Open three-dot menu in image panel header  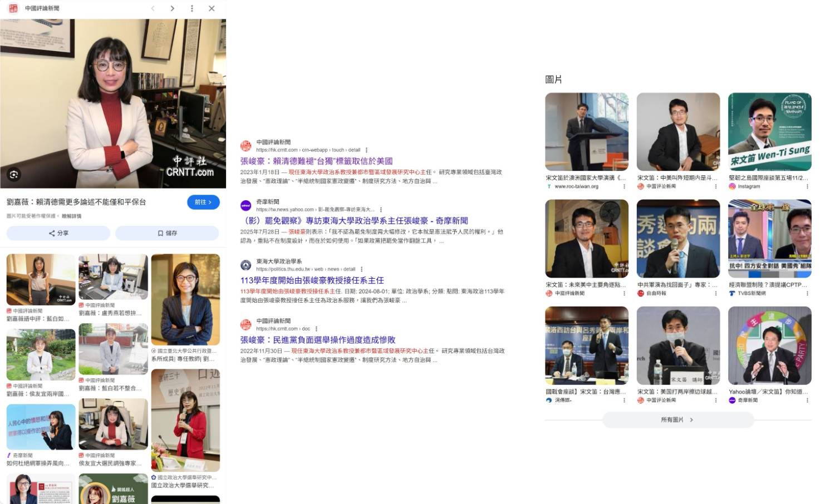click(192, 8)
